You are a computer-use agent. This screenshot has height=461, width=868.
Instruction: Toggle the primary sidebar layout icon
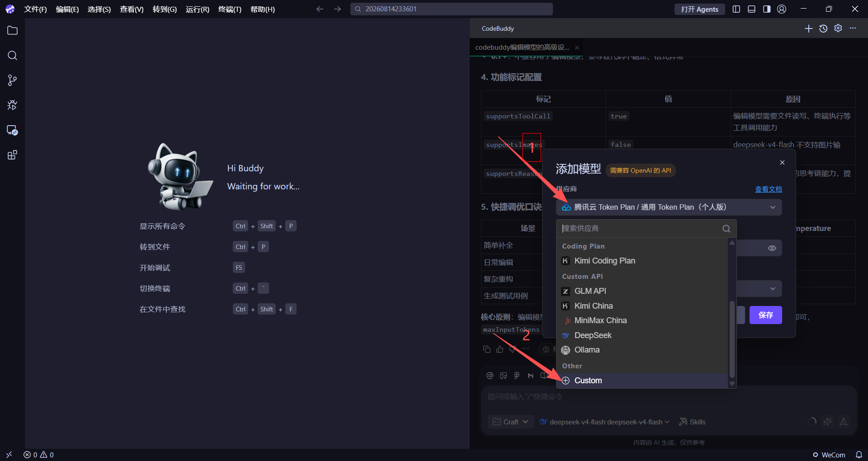(x=736, y=9)
